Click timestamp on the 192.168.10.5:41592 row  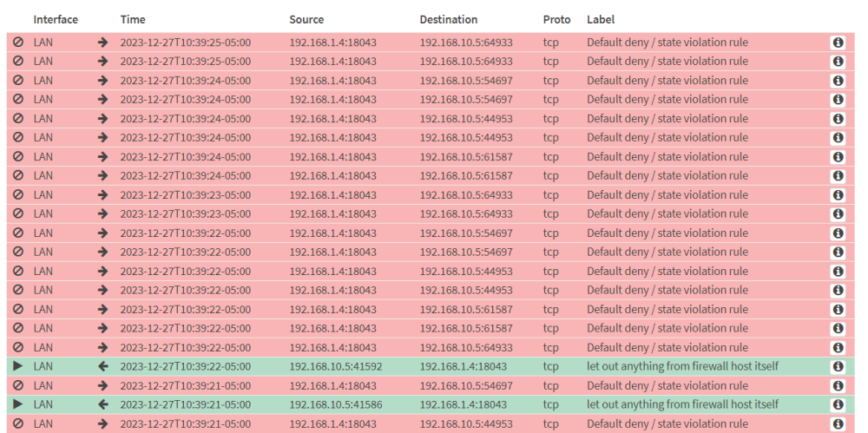(x=186, y=366)
